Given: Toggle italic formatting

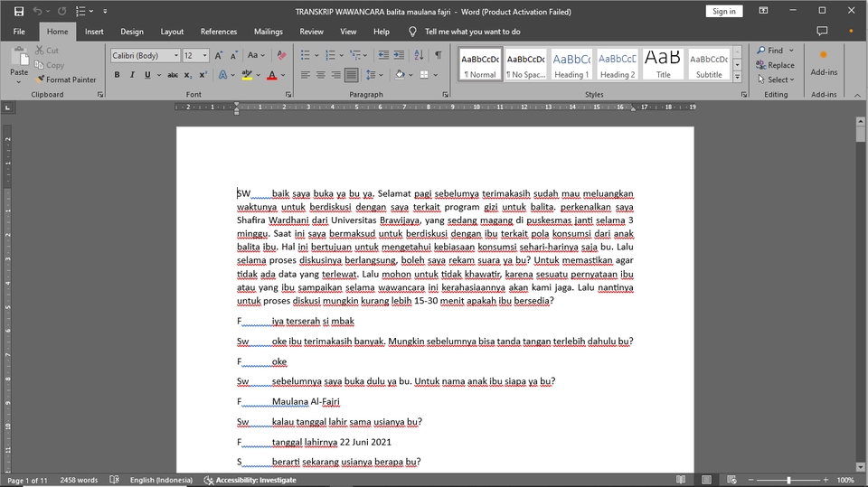Looking at the screenshot, I should tap(133, 75).
